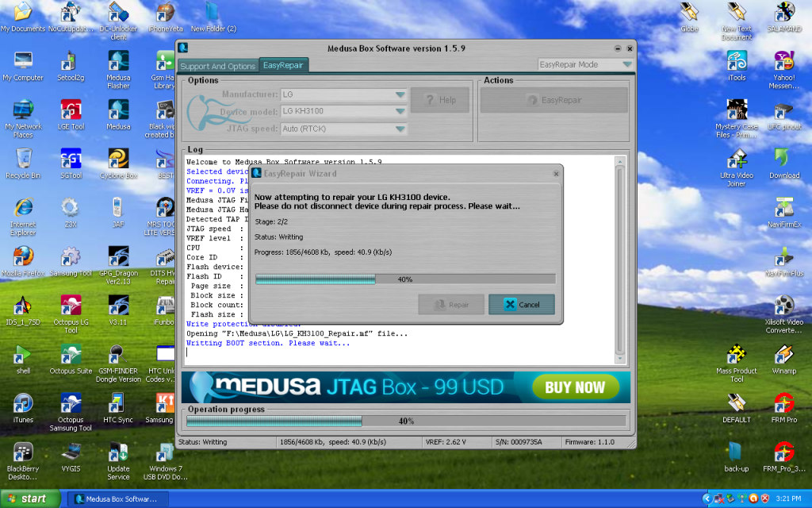812x508 pixels.
Task: Expand the EasyRepair Mode selector
Action: pyautogui.click(x=585, y=65)
